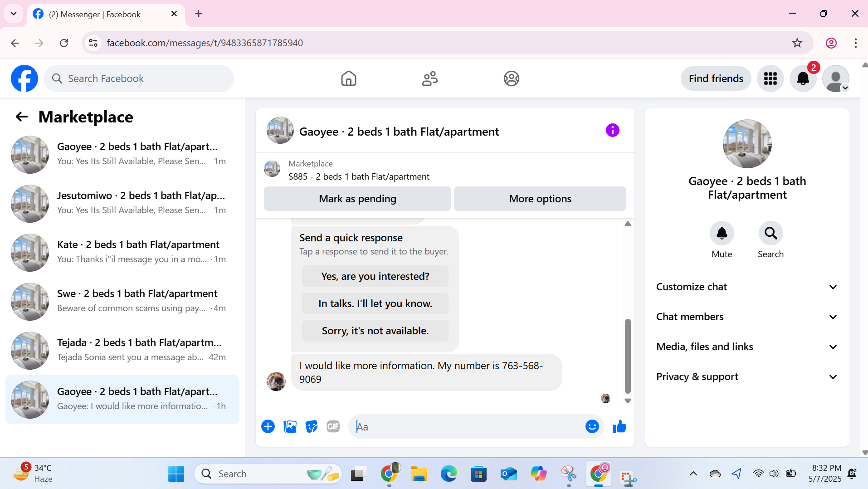Click the Facebook logo

point(24,78)
